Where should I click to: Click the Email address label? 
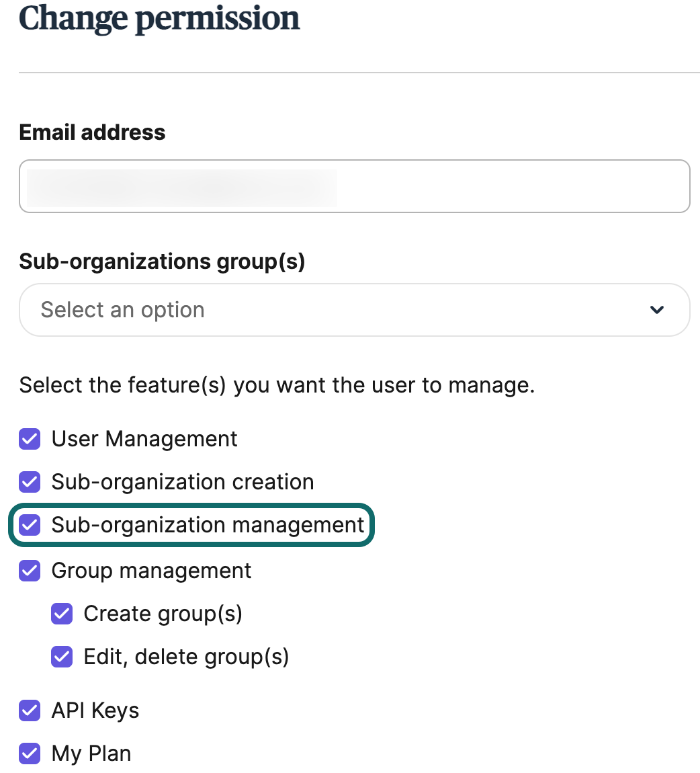[92, 132]
